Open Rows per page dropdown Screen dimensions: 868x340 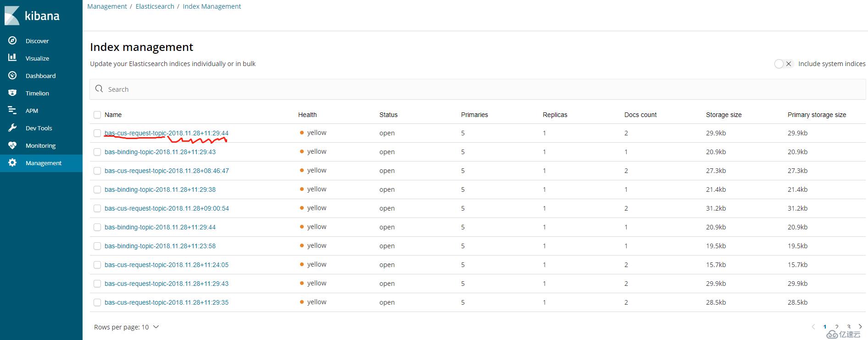pos(126,327)
